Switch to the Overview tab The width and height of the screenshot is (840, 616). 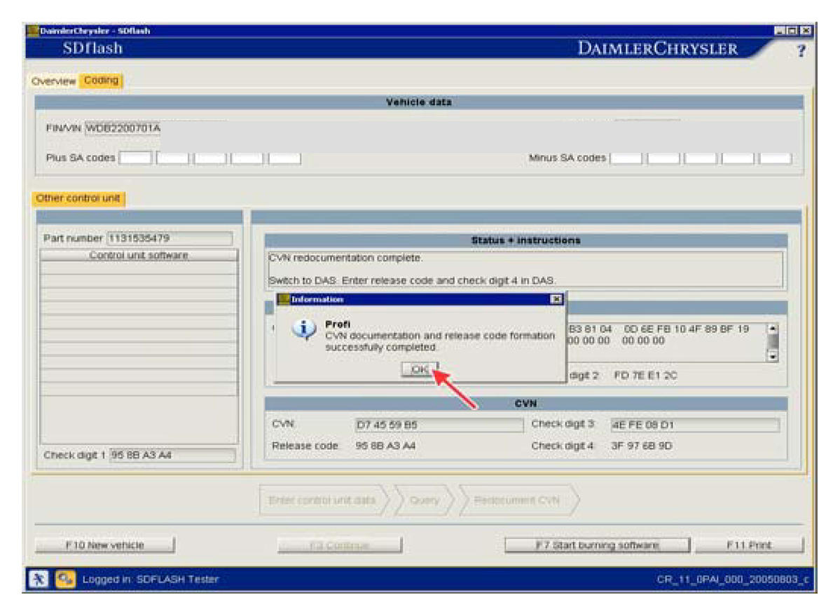click(x=53, y=81)
